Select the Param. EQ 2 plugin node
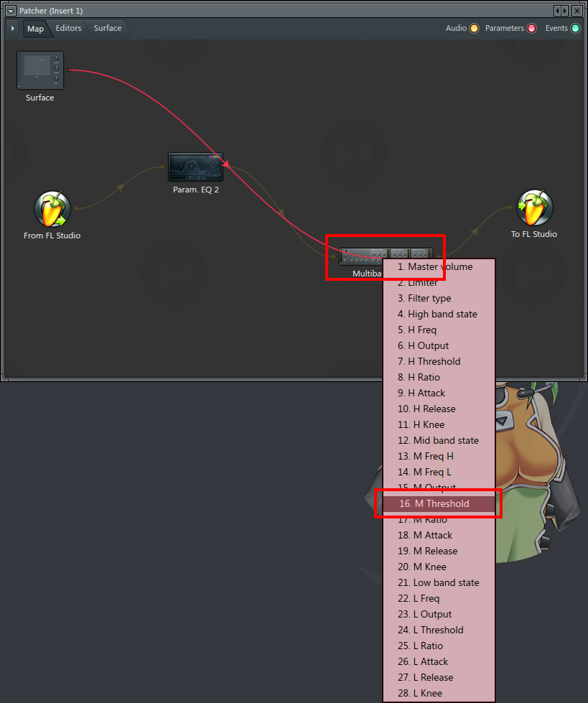588x703 pixels. click(195, 167)
